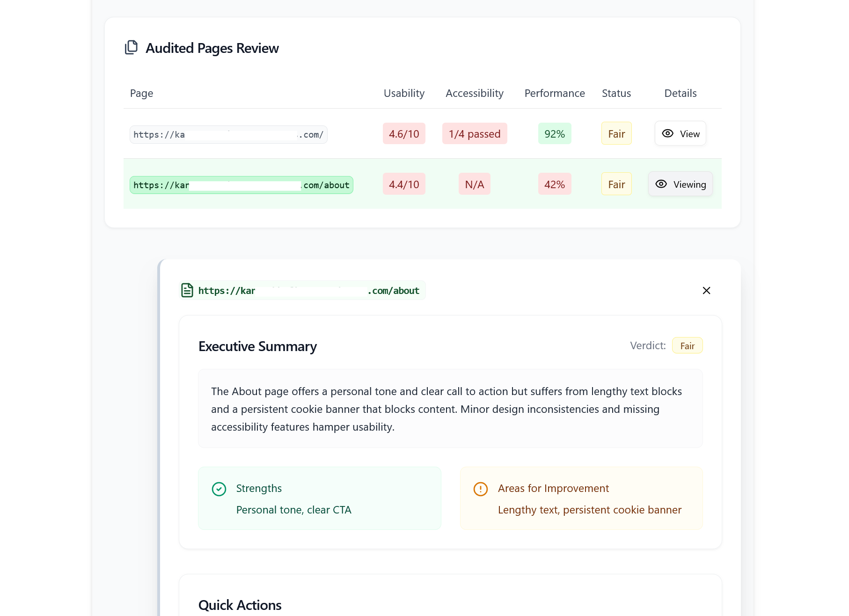Click the Fair verdict badge in Executive Summary

tap(687, 345)
